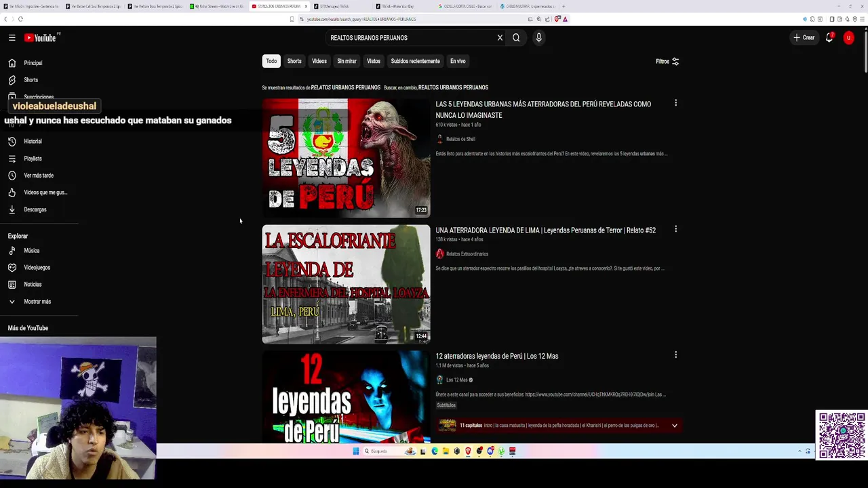Screen dimensions: 868x488
Task: Open the 12 leyendas de Perú thumbnail
Action: (x=346, y=397)
